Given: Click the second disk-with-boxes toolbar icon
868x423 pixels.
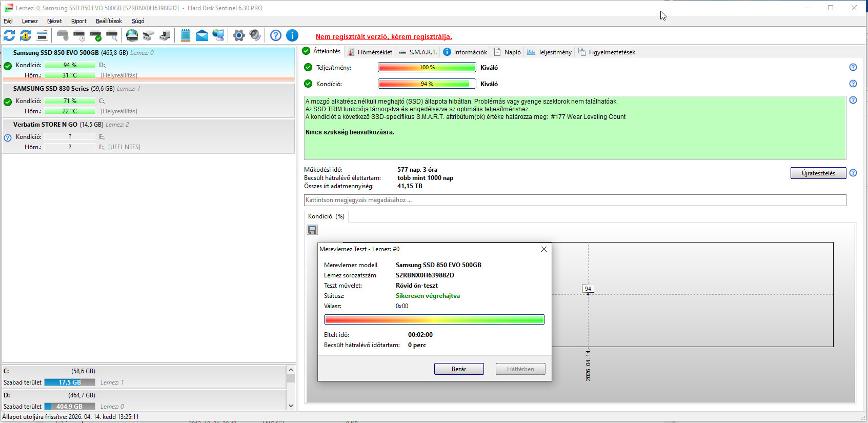Looking at the screenshot, I should [x=165, y=35].
